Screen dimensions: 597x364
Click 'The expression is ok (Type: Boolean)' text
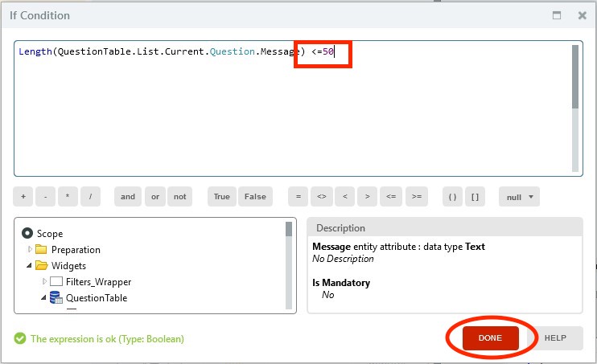point(107,339)
